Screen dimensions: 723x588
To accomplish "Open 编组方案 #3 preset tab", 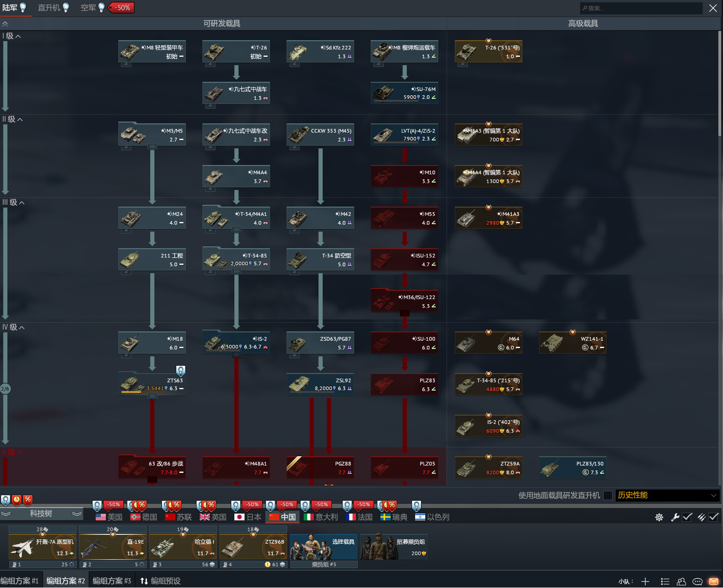I will click(x=112, y=581).
